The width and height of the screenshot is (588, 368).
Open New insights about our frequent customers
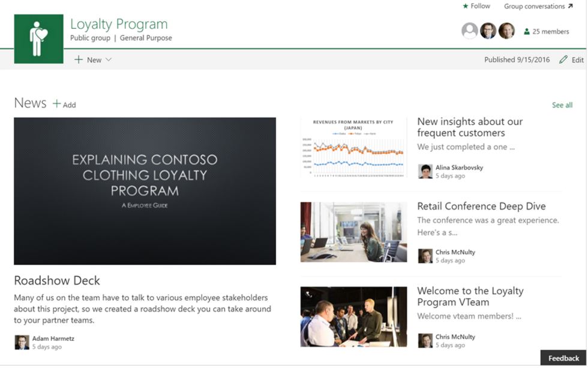point(469,127)
